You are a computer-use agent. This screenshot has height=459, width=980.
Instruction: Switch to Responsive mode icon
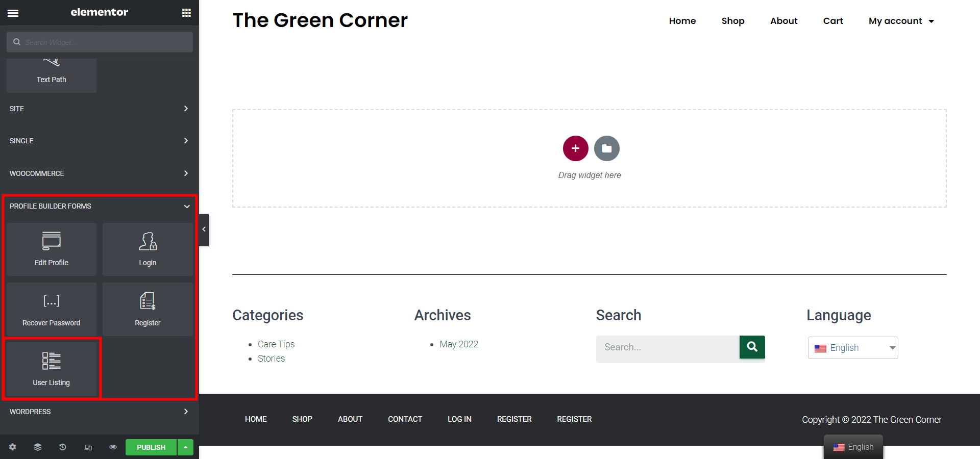(x=88, y=447)
